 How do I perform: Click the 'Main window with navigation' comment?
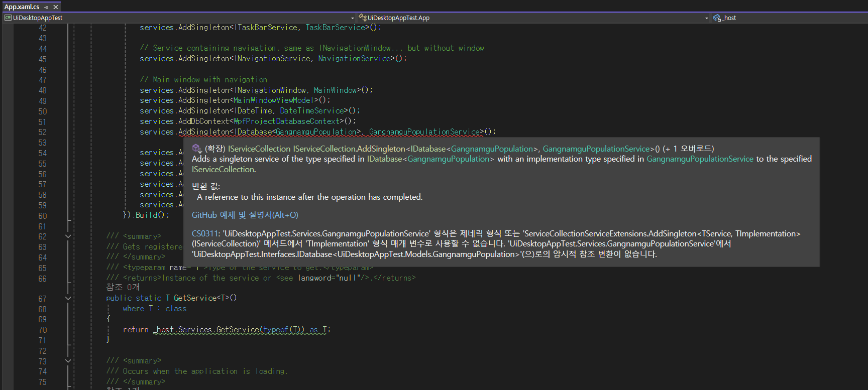click(x=203, y=79)
